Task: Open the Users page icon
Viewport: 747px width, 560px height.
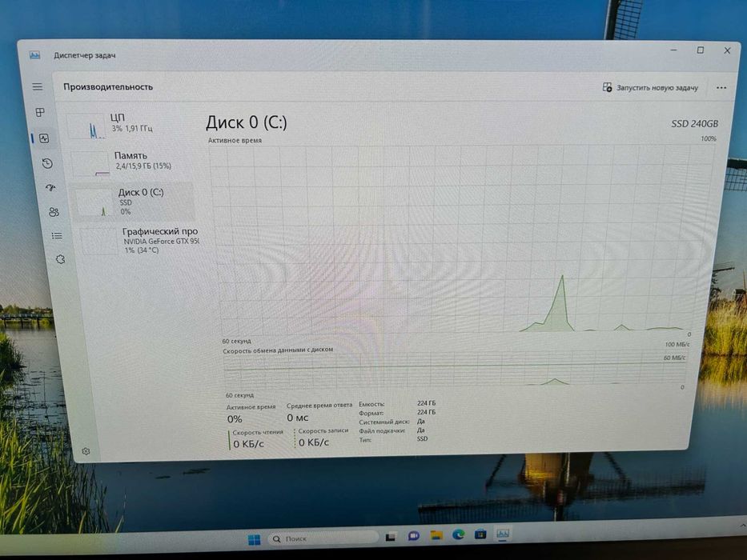Action: [54, 212]
